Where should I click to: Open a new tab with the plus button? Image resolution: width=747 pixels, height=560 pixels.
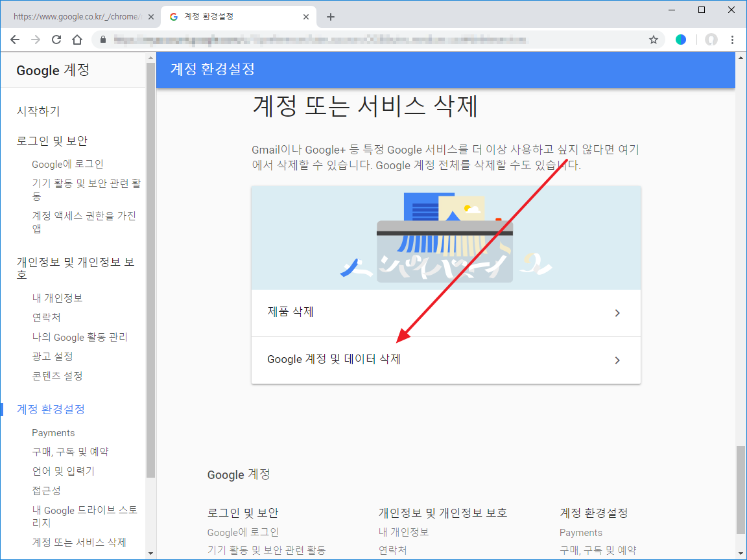[331, 17]
